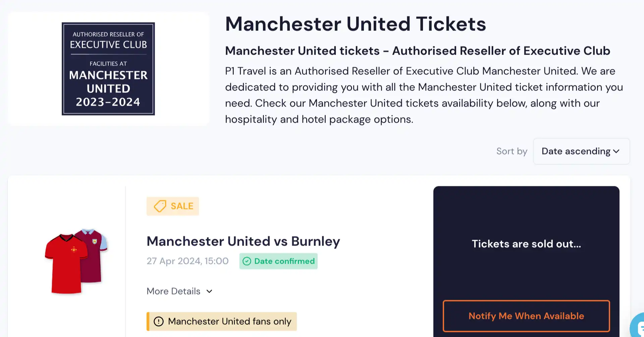Click the chevron next to More Details
This screenshot has height=337, width=644.
coord(209,291)
